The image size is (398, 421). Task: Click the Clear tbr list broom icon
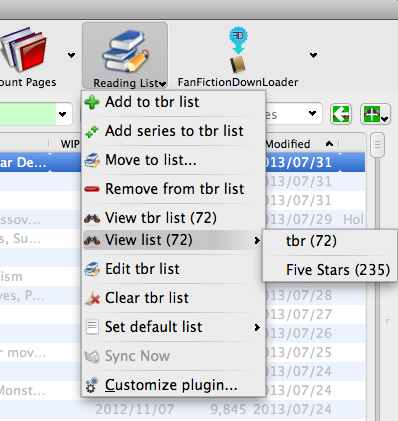(92, 298)
